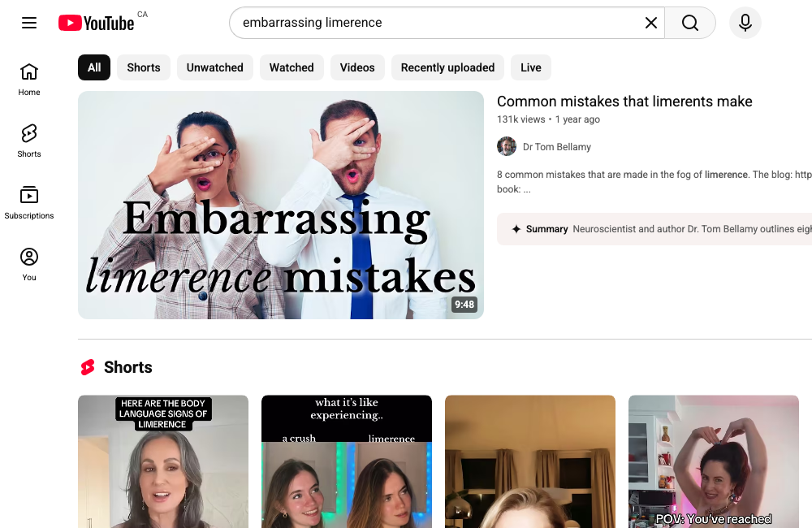The image size is (812, 528).
Task: Go to Home in the sidebar
Action: (x=29, y=80)
